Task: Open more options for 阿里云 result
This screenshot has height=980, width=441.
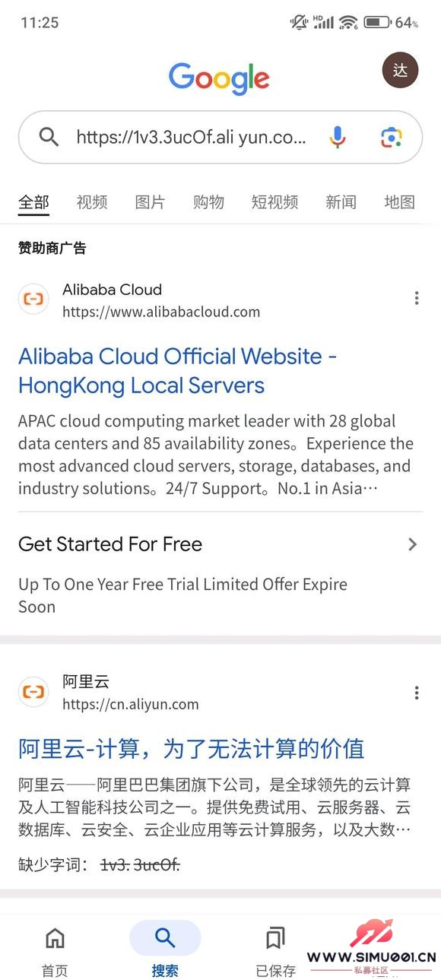Action: [x=416, y=693]
